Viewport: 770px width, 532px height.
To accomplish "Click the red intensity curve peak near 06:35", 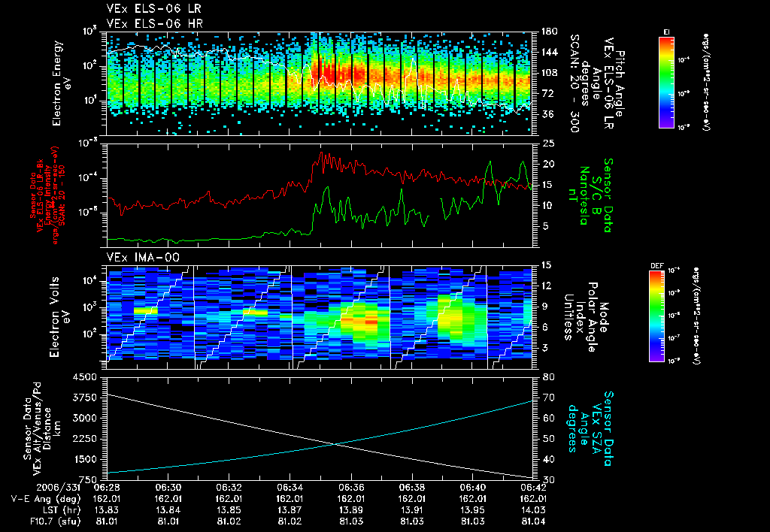I will (322, 153).
